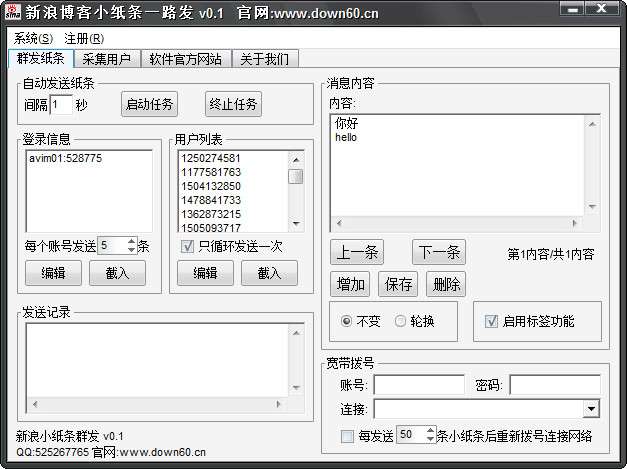
Task: Select the 轮换 radio button
Action: point(400,321)
